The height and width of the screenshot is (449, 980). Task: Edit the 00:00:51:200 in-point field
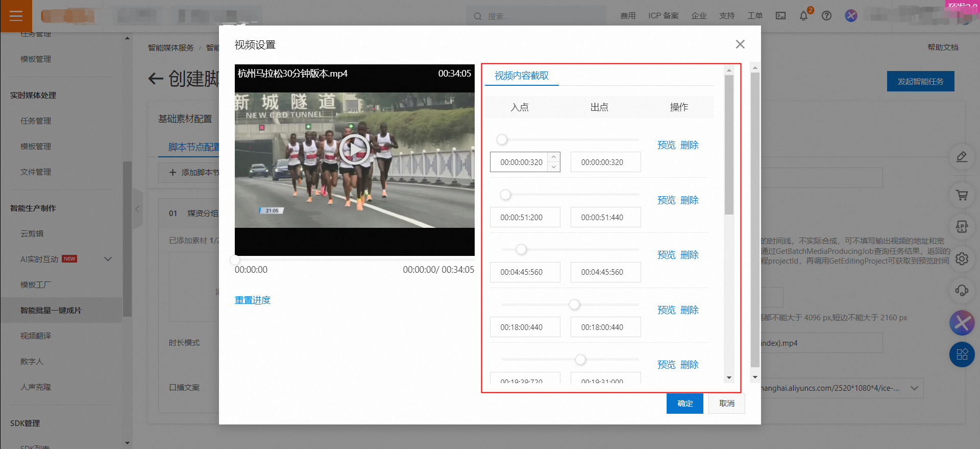tap(525, 217)
